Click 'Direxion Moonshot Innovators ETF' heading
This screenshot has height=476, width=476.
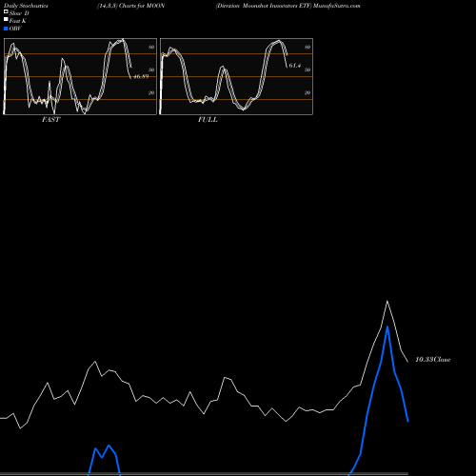pyautogui.click(x=264, y=6)
